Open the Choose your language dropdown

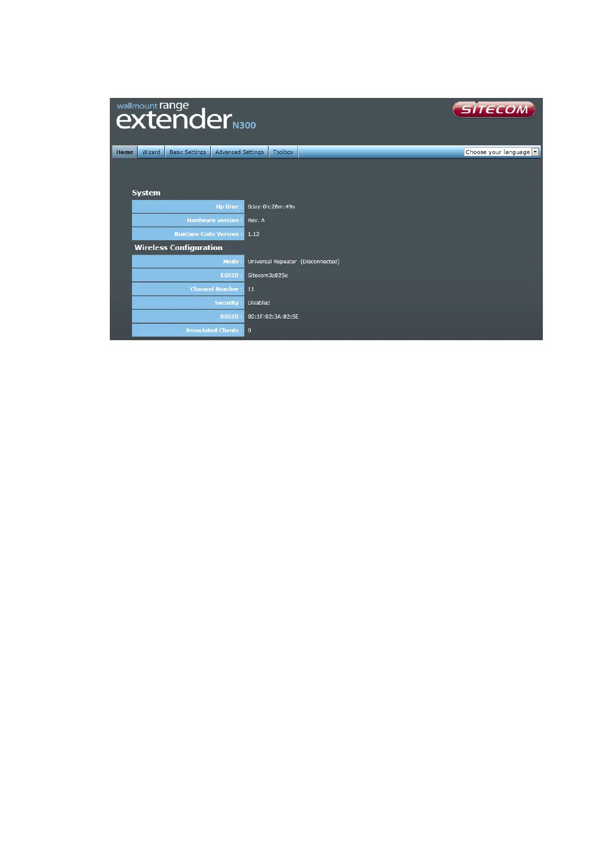[x=501, y=152]
